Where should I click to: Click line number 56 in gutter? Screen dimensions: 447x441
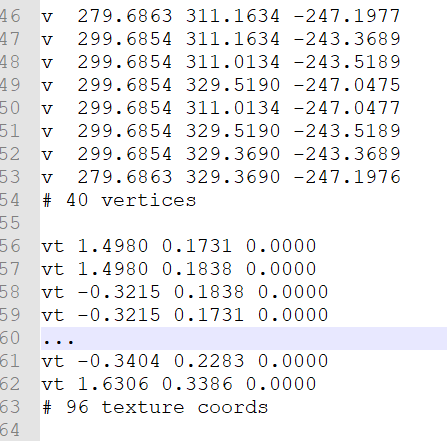[x=10, y=246]
